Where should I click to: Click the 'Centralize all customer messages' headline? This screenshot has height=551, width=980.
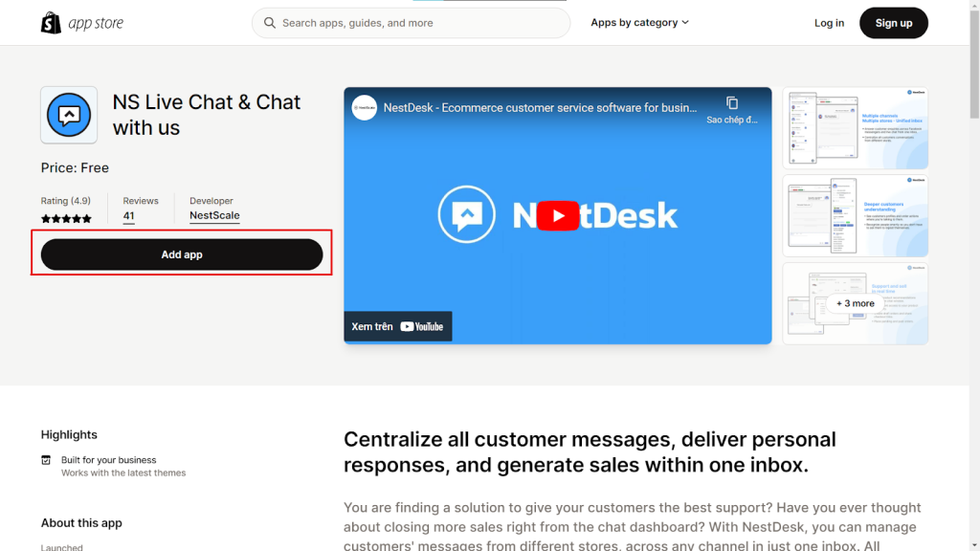[x=590, y=452]
